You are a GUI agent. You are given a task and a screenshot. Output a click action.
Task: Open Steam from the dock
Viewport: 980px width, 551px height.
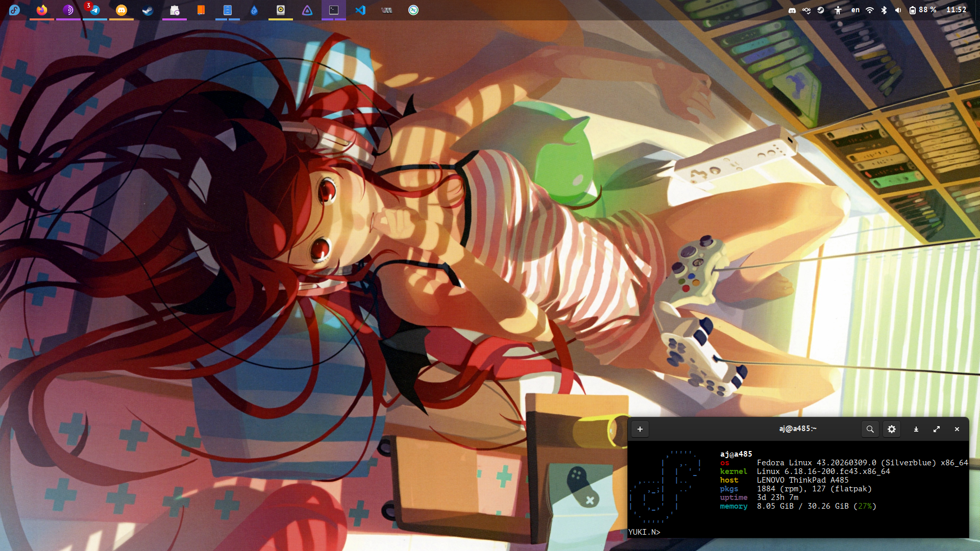point(148,10)
